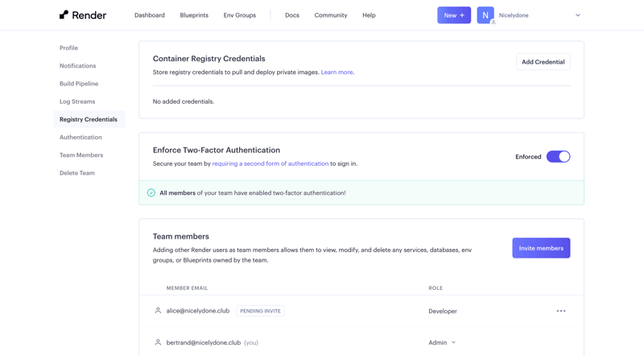The image size is (644, 356).
Task: Open the three-dot menu for alice's row
Action: click(x=561, y=311)
